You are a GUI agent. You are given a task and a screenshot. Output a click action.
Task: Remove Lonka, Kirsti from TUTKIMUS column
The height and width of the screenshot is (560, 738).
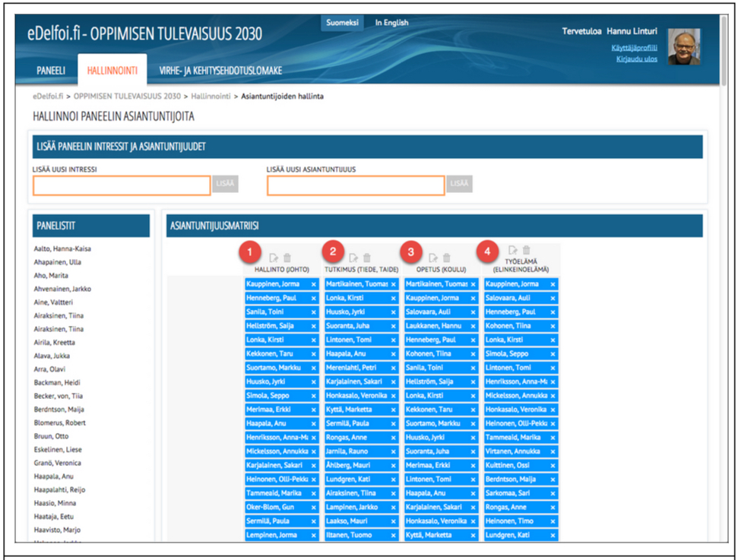393,299
